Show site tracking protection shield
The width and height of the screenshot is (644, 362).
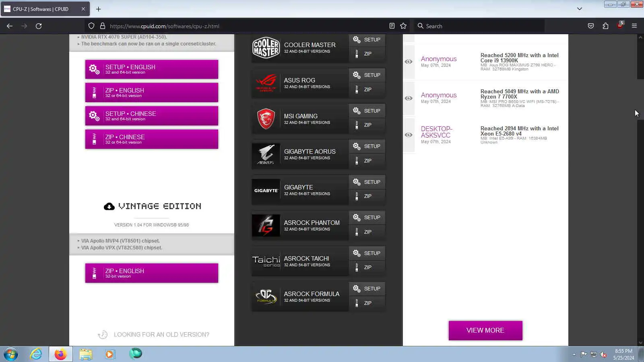(91, 26)
